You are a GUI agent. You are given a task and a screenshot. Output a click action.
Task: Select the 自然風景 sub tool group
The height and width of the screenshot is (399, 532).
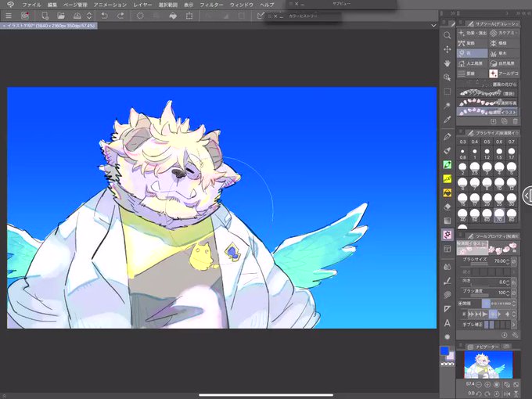(504, 63)
